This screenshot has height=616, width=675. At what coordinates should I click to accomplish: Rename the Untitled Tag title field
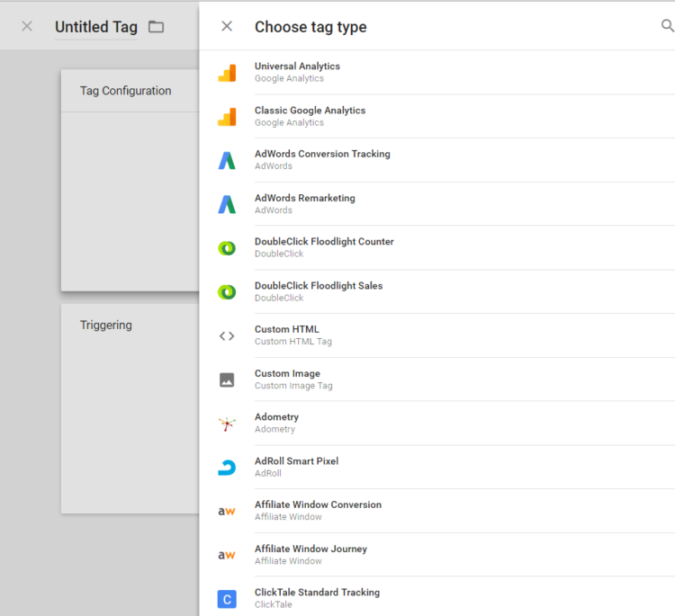(96, 27)
